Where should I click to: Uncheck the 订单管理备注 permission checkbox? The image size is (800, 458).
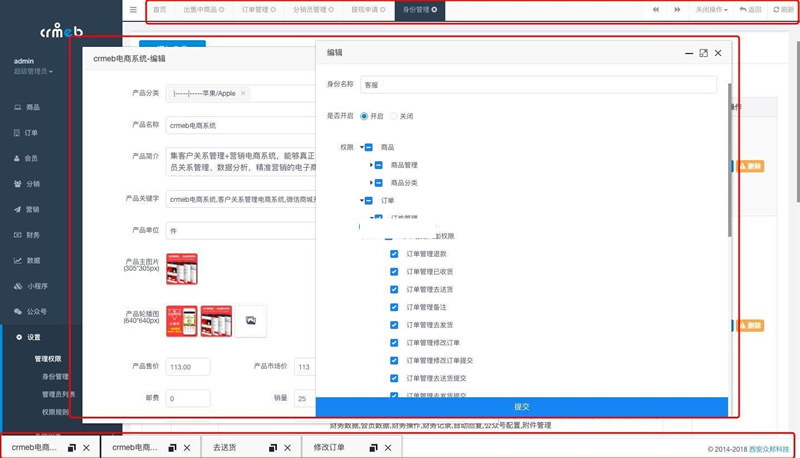395,307
